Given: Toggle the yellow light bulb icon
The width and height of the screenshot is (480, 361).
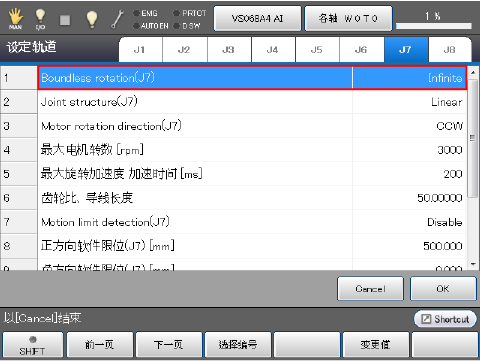Looking at the screenshot, I should tap(92, 19).
